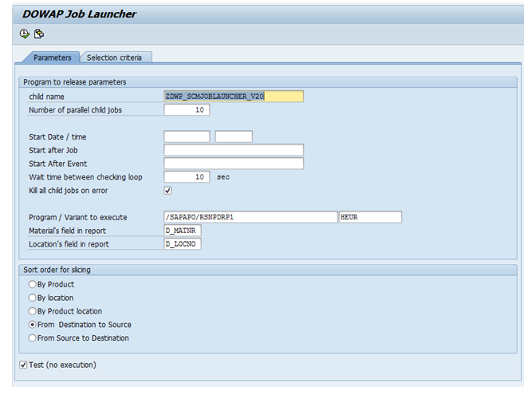532x395 pixels.
Task: Click the 'Program / Variant to execute' label
Action: (x=78, y=217)
